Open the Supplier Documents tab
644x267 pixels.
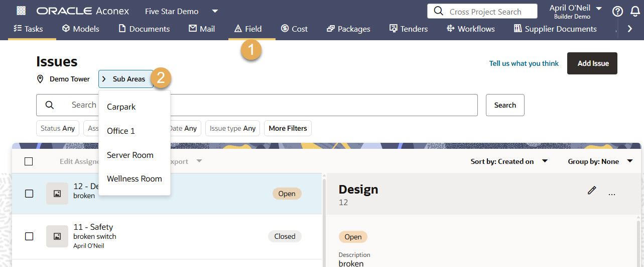click(x=555, y=29)
